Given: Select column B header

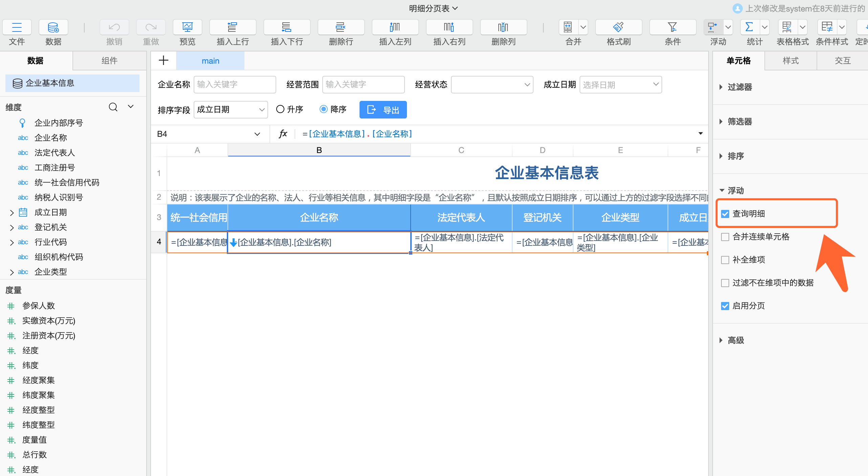Looking at the screenshot, I should click(x=319, y=150).
